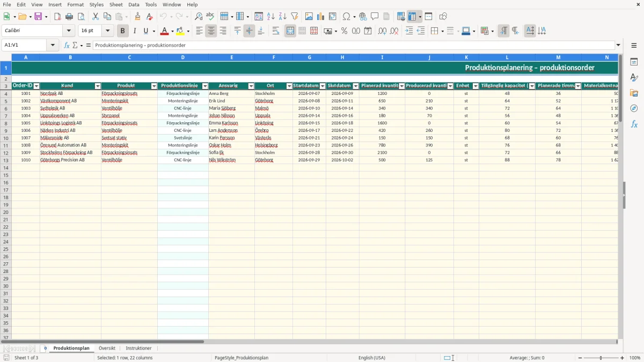Image resolution: width=644 pixels, height=362 pixels.
Task: Click zoom in plus button
Action: pos(623,358)
